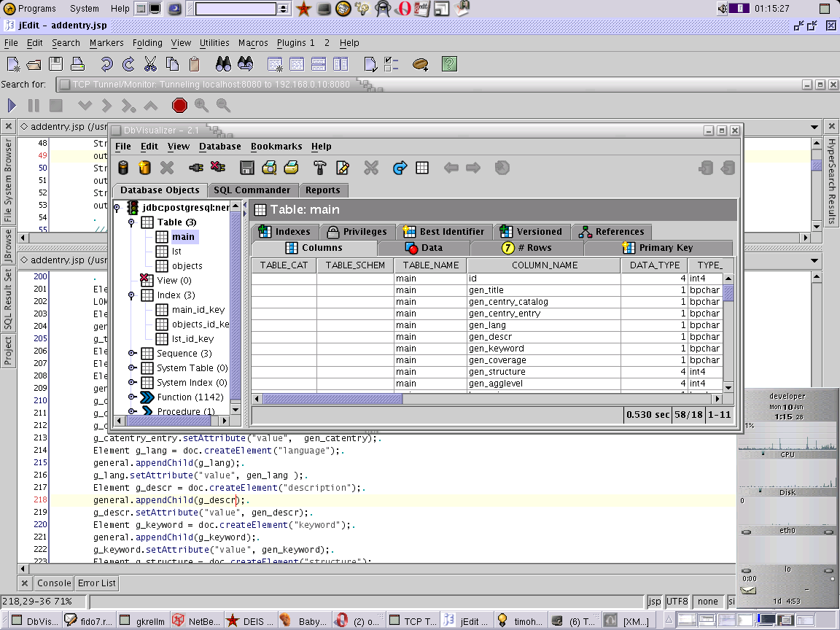Open the Database menu in DbVisualizer
The height and width of the screenshot is (630, 840).
point(220,147)
